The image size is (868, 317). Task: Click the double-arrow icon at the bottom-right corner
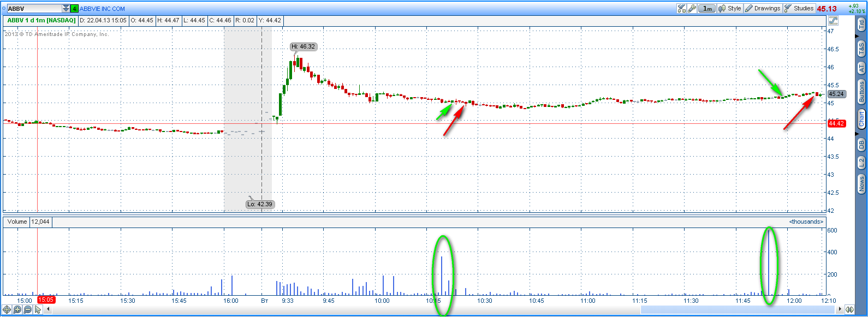[849, 310]
